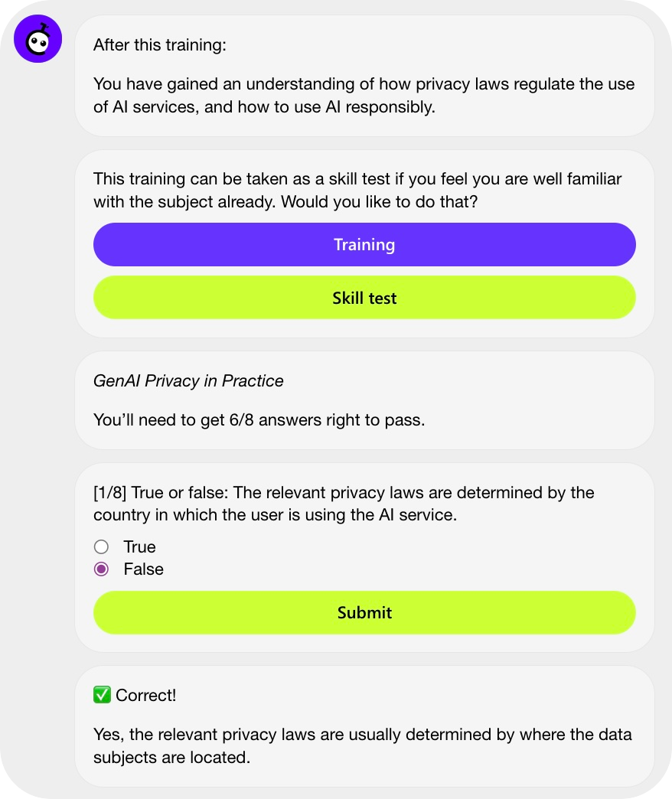Screen dimensions: 672x799
Task: Click the quiz intro message bubble
Action: [x=364, y=400]
